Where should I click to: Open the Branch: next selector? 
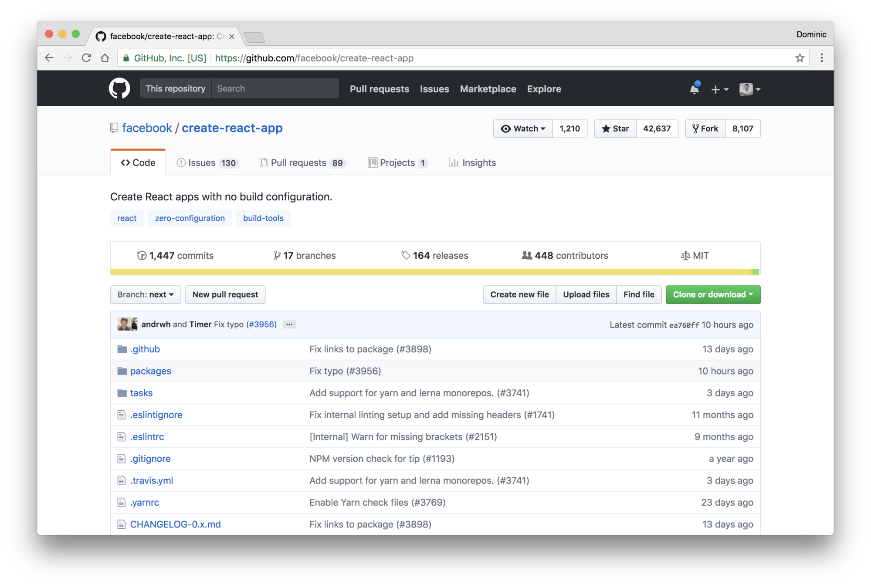click(146, 294)
